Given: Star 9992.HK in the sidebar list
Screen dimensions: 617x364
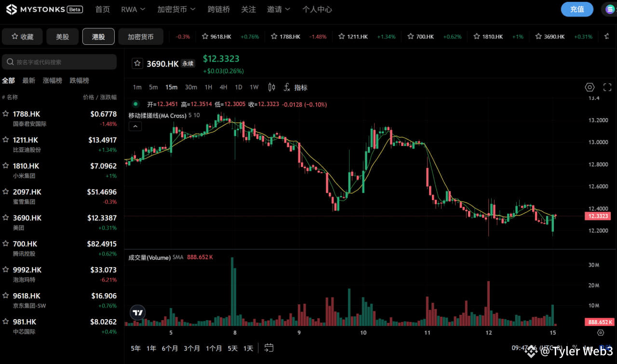Looking at the screenshot, I should 6,270.
